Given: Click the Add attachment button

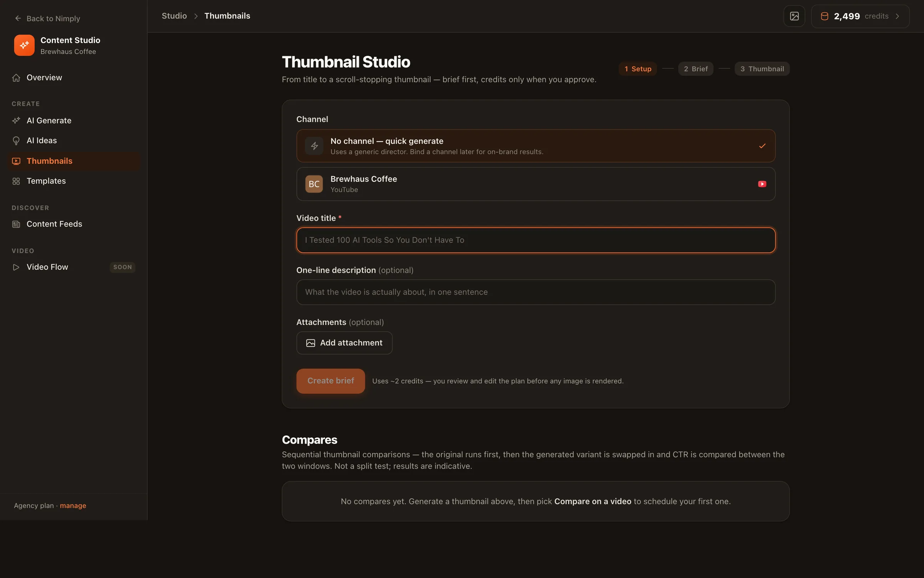Looking at the screenshot, I should (x=344, y=343).
